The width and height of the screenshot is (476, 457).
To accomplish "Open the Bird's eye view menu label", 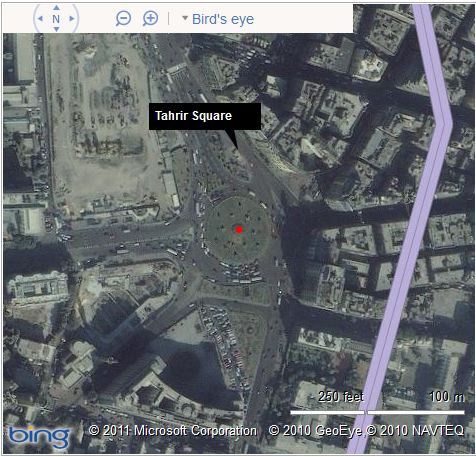I will pyautogui.click(x=223, y=19).
